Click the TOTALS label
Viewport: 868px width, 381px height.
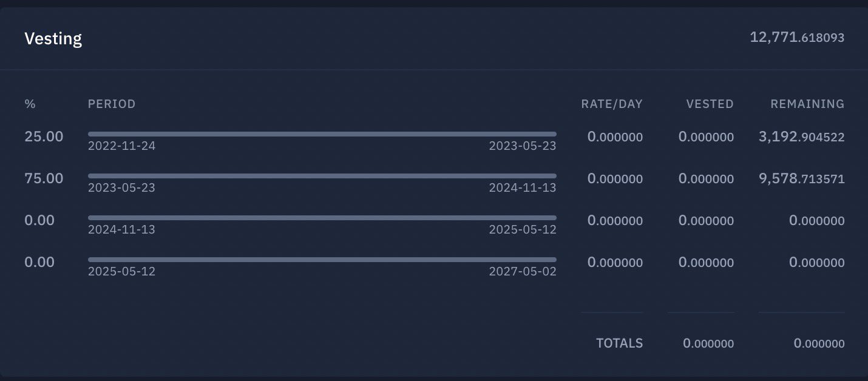pyautogui.click(x=619, y=343)
